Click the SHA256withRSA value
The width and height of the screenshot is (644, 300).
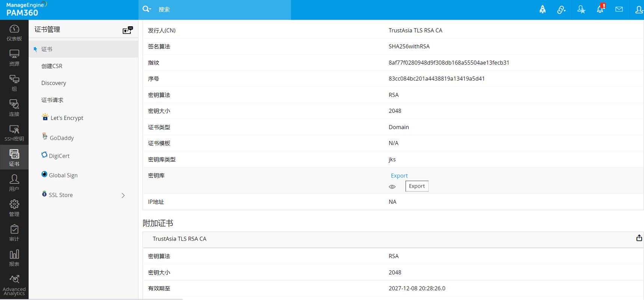pos(409,46)
